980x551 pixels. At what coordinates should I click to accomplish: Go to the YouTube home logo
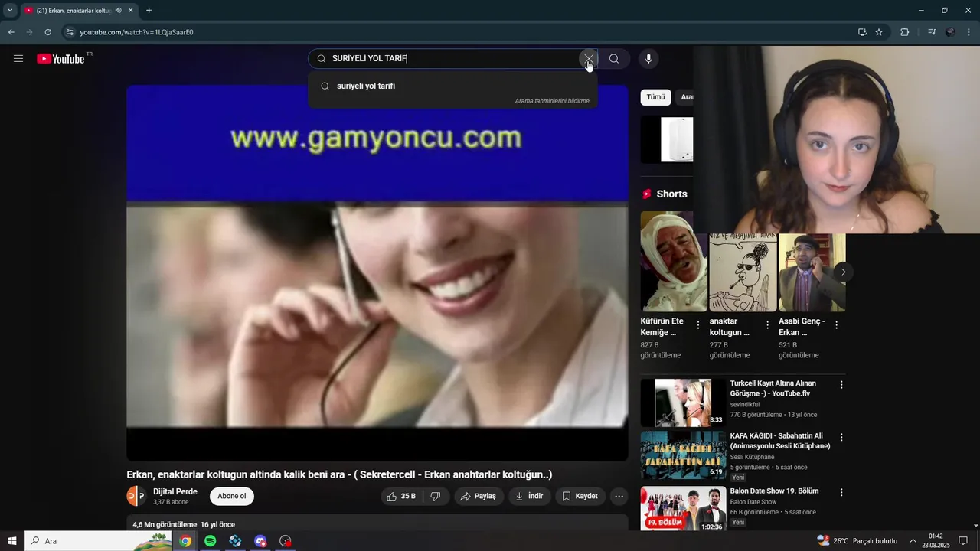pos(60,59)
